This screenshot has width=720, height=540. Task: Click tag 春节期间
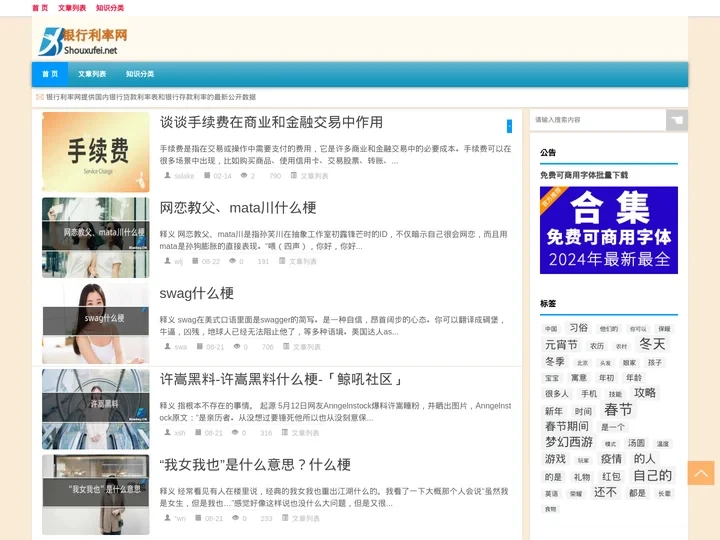pos(567,426)
